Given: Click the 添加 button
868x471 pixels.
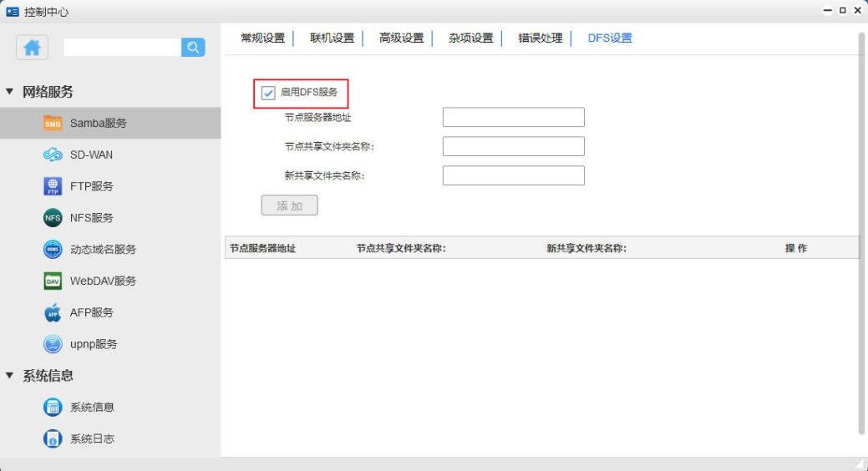Looking at the screenshot, I should tap(290, 206).
